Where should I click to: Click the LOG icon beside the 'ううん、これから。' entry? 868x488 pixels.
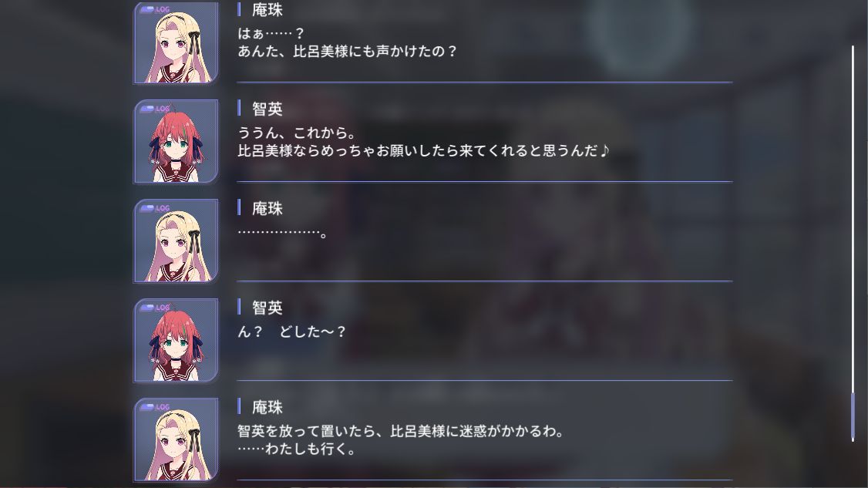(155, 109)
